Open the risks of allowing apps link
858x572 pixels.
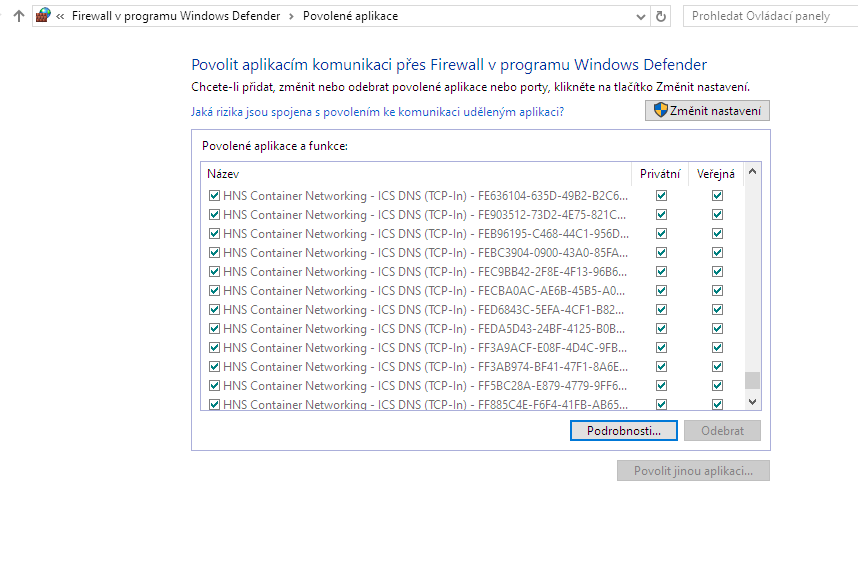[377, 112]
